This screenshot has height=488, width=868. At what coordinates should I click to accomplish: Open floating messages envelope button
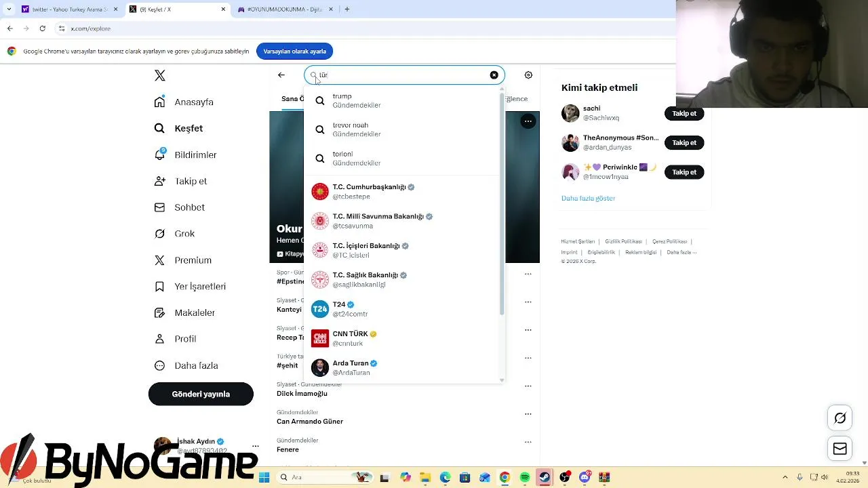click(840, 449)
